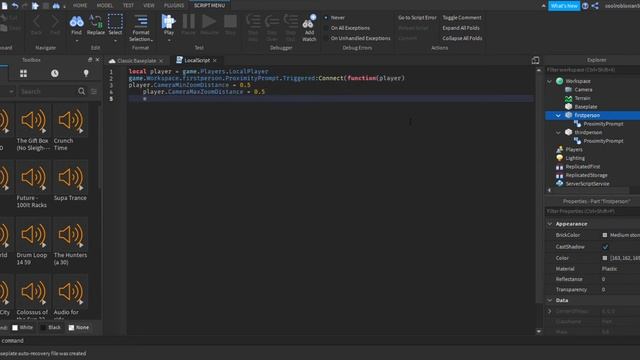This screenshot has height=360, width=640.
Task: Toggle the CastShadow checkbox
Action: [x=605, y=247]
